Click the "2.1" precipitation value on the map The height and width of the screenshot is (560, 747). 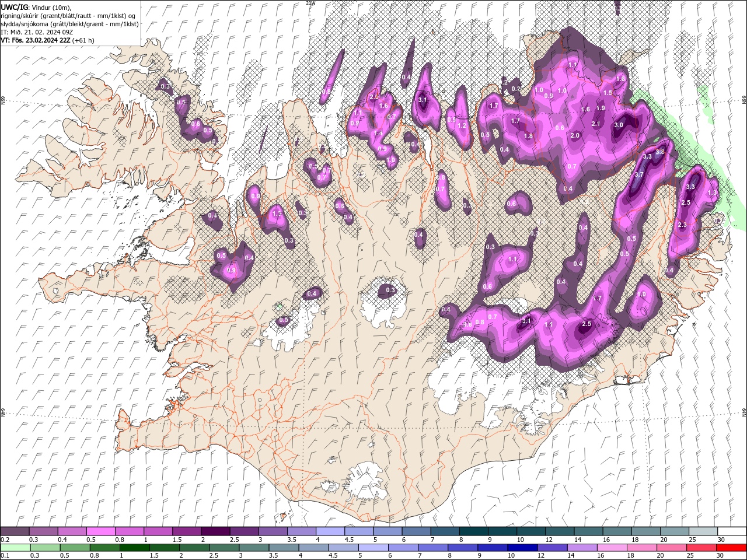[x=596, y=124]
